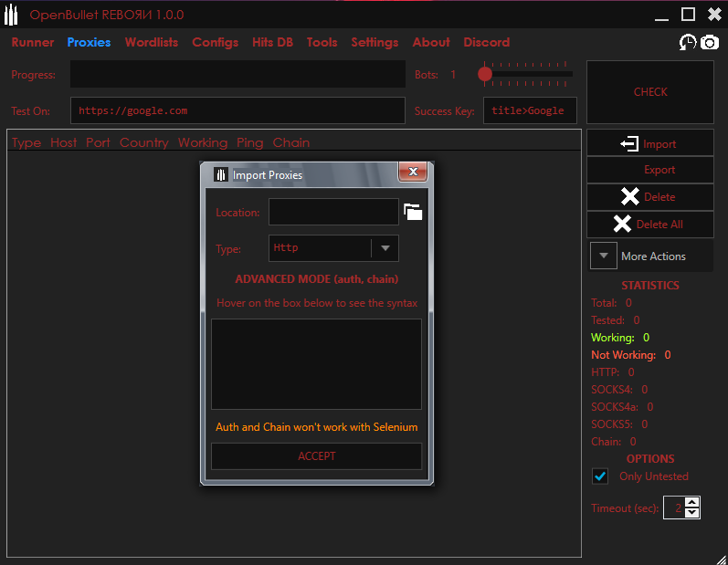
Task: Click the 'SOCKS4: 0' statistic
Action: click(x=619, y=389)
